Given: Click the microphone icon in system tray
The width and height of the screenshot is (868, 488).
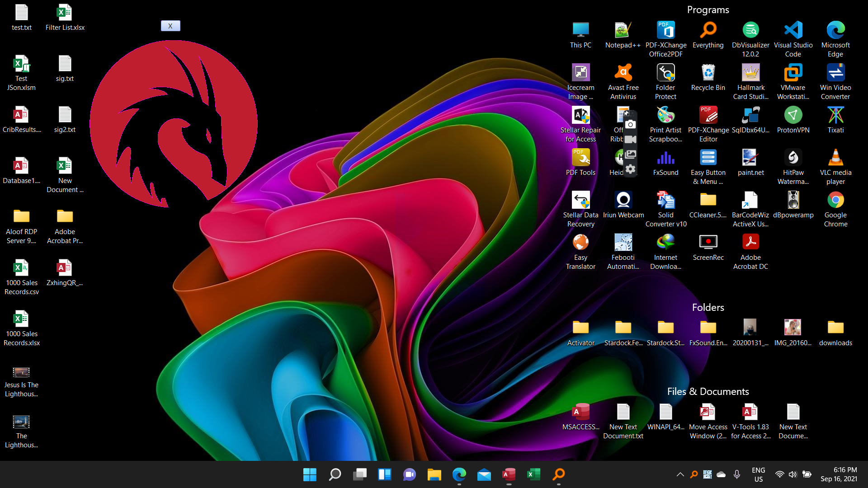Looking at the screenshot, I should (x=737, y=474).
